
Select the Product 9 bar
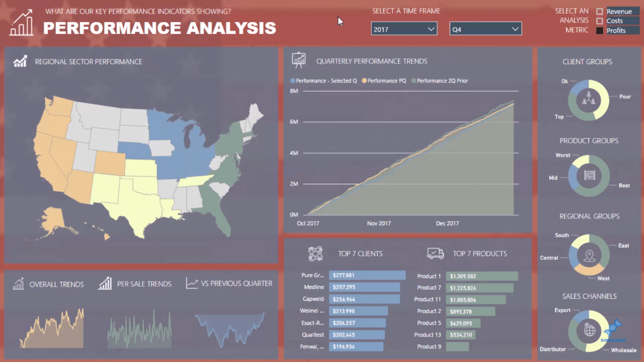tap(457, 346)
